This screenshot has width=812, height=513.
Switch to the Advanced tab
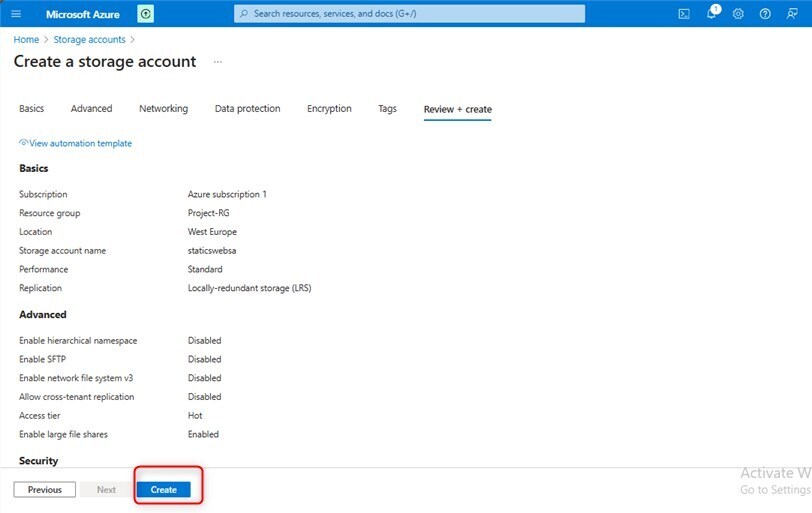coord(91,109)
